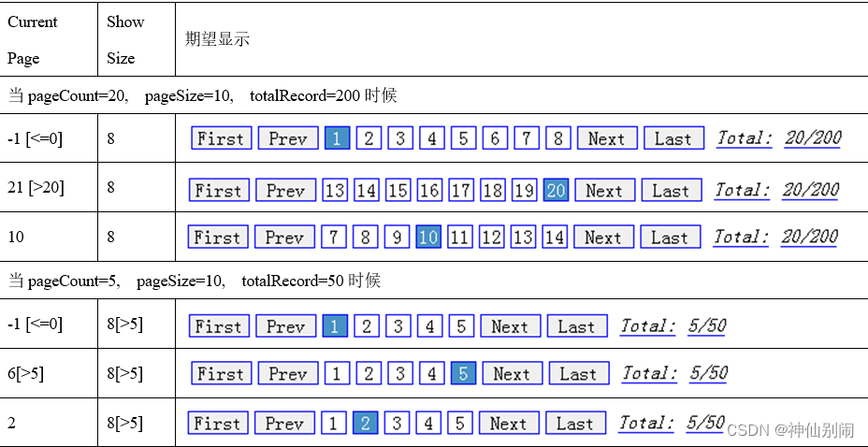Click the pageCount=20 totalRecord=200 heading row

(433, 95)
